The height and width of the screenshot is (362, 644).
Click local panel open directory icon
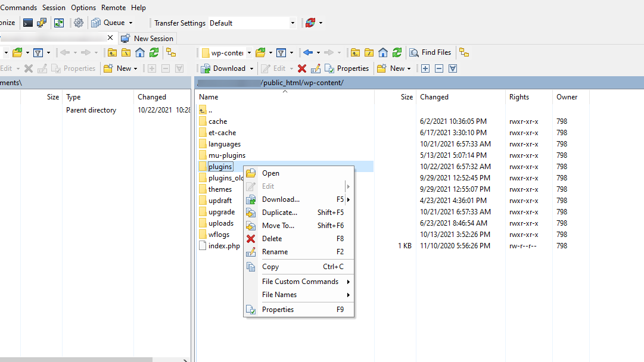[17, 52]
